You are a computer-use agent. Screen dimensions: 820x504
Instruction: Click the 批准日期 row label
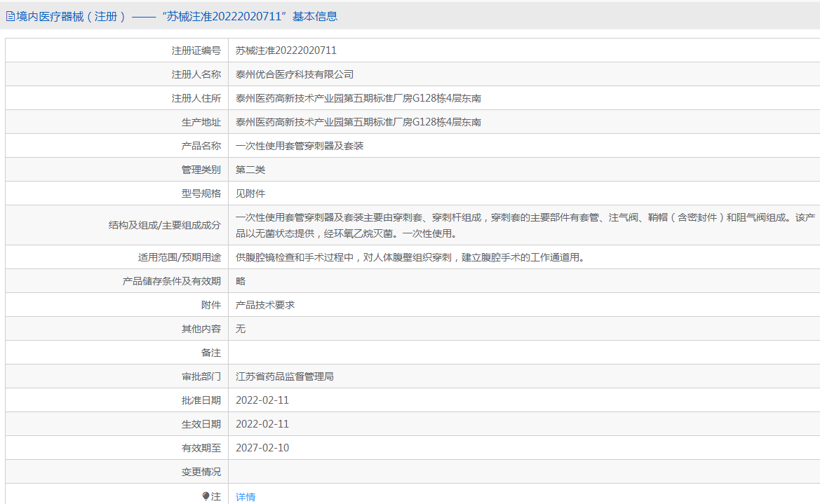[201, 400]
